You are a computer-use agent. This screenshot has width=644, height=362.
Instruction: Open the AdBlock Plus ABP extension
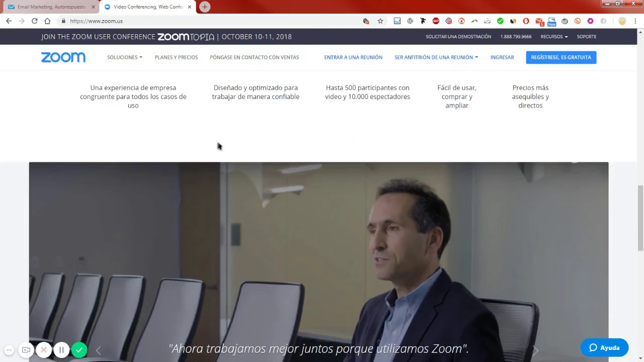[436, 21]
